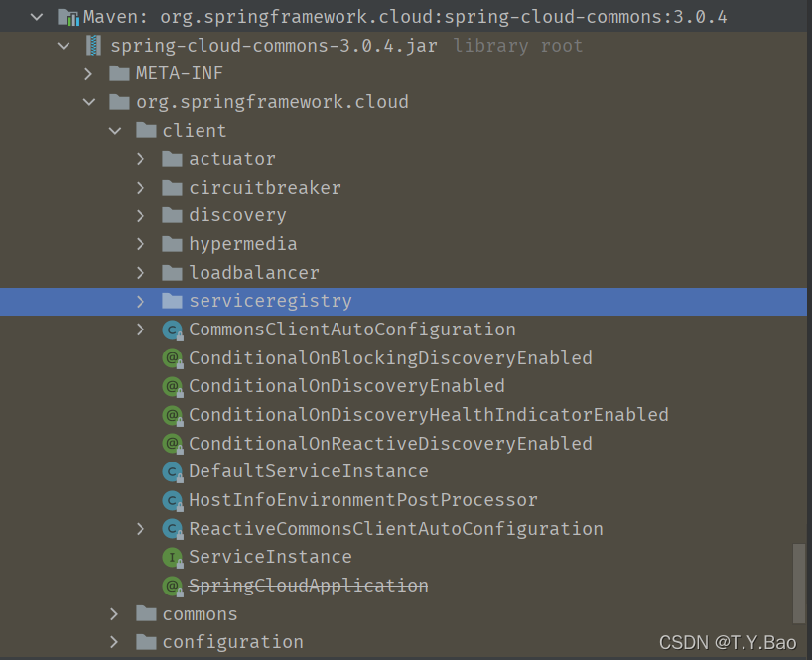Click the circuitbreaker folder icon
Screen dimensions: 812x660
(172, 188)
